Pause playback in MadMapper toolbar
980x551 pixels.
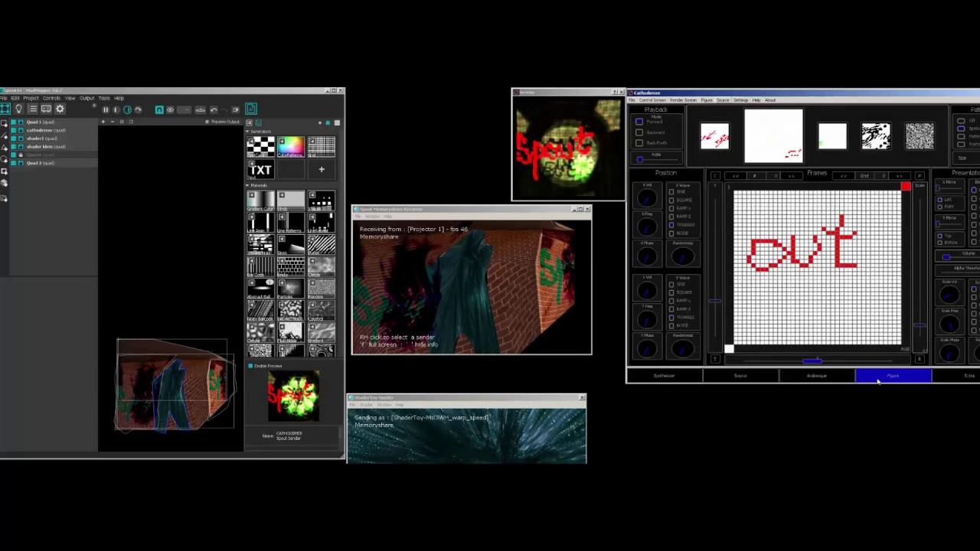106,109
